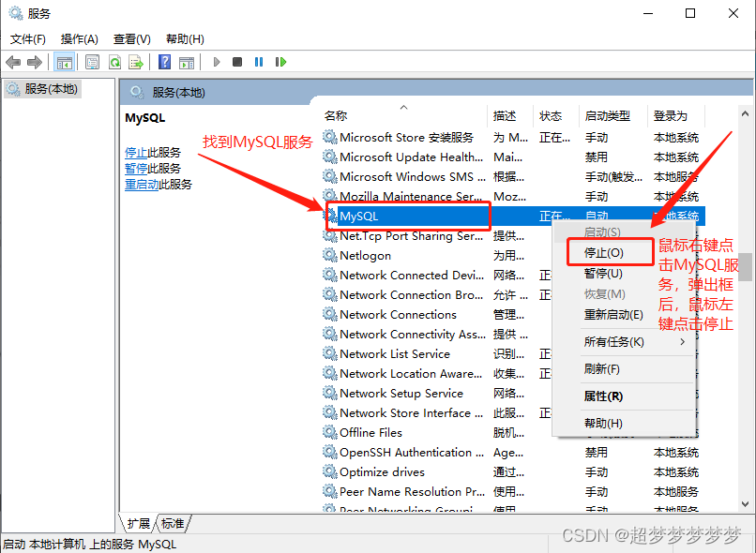
Task: Maximize the 服务 window
Action: [690, 13]
